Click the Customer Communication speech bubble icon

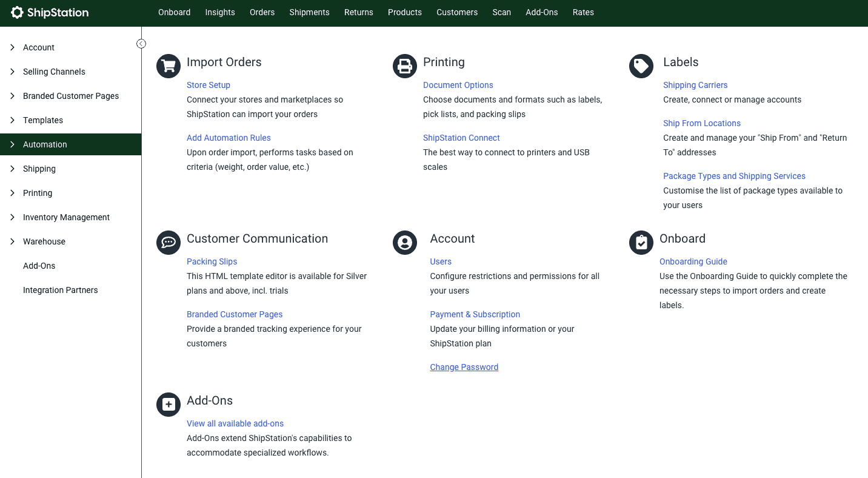[169, 243]
